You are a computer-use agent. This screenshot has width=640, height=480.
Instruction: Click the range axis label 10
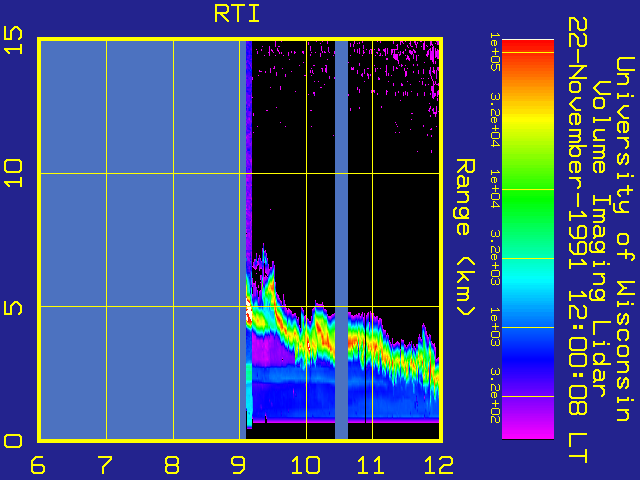pyautogui.click(x=13, y=173)
